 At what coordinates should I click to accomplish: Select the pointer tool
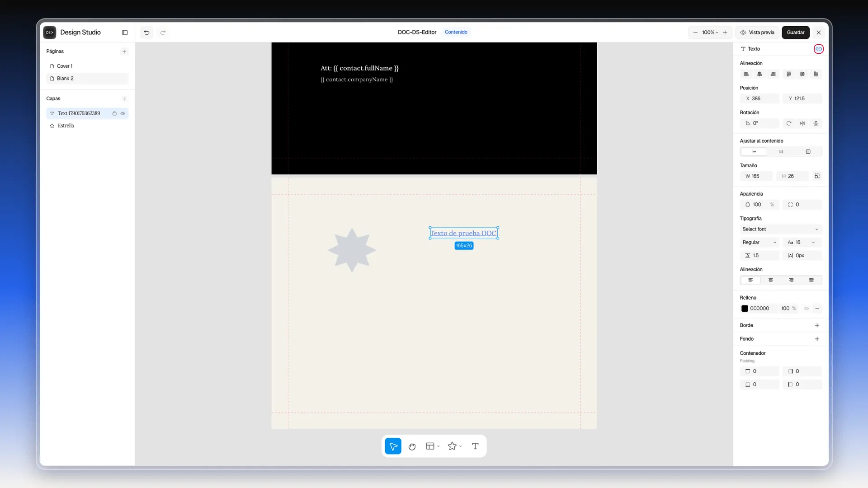click(x=393, y=446)
